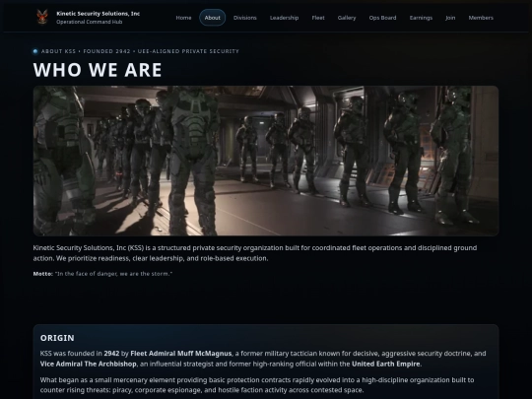Click the description starting 'Kinetic Security Solutions, Inc (KSS) is'
Image resolution: width=532 pixels, height=399 pixels.
point(255,253)
